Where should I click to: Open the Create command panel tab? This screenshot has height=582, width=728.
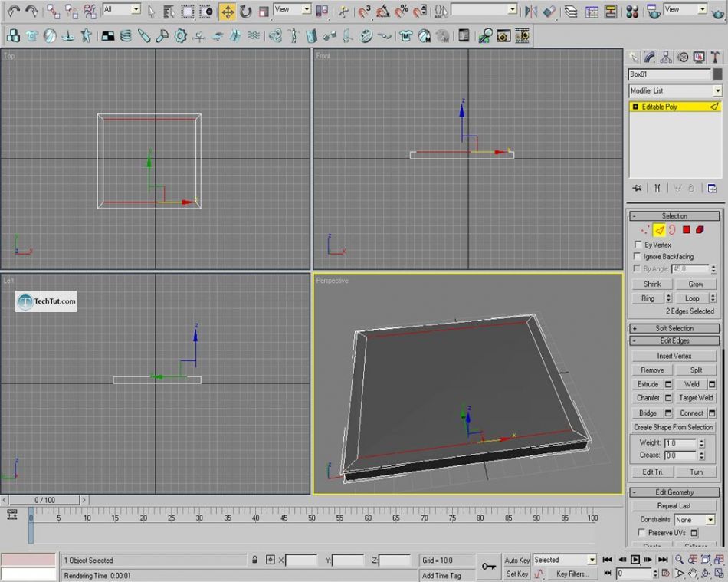point(634,58)
